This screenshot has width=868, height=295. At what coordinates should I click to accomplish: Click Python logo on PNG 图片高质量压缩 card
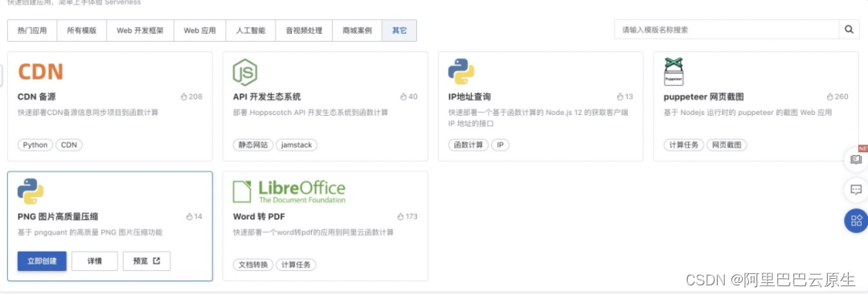pos(31,191)
